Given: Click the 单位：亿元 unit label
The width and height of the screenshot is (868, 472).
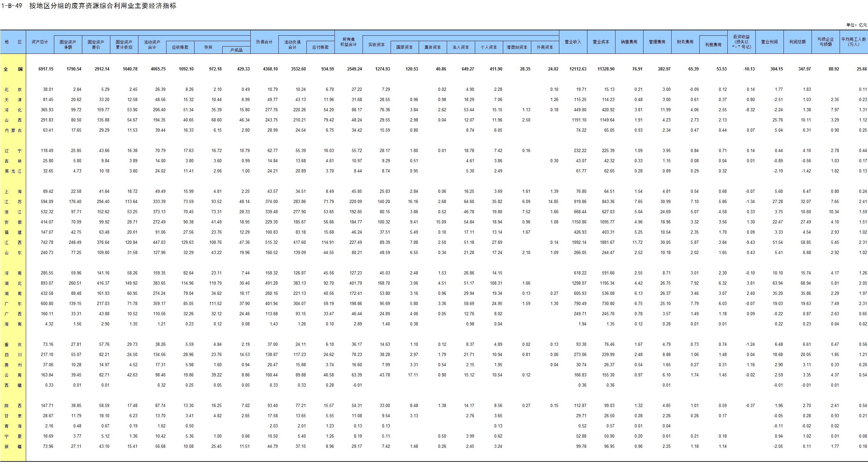Looking at the screenshot, I should (x=856, y=25).
